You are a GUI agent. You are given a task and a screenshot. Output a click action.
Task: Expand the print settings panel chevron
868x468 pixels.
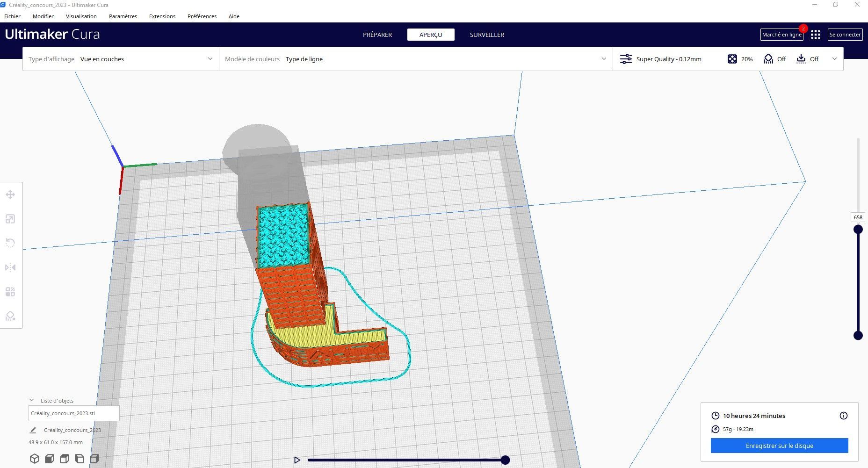click(835, 59)
